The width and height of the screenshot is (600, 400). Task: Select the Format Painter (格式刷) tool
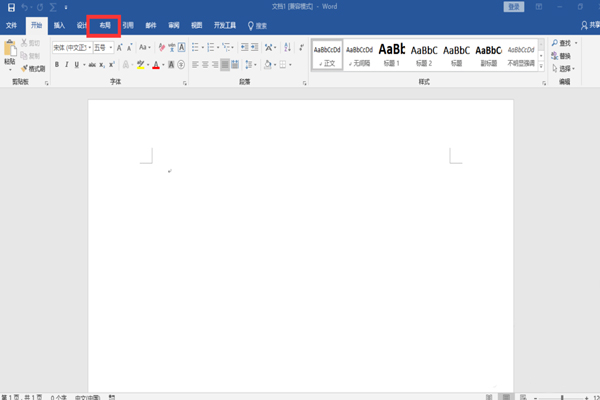pyautogui.click(x=34, y=69)
